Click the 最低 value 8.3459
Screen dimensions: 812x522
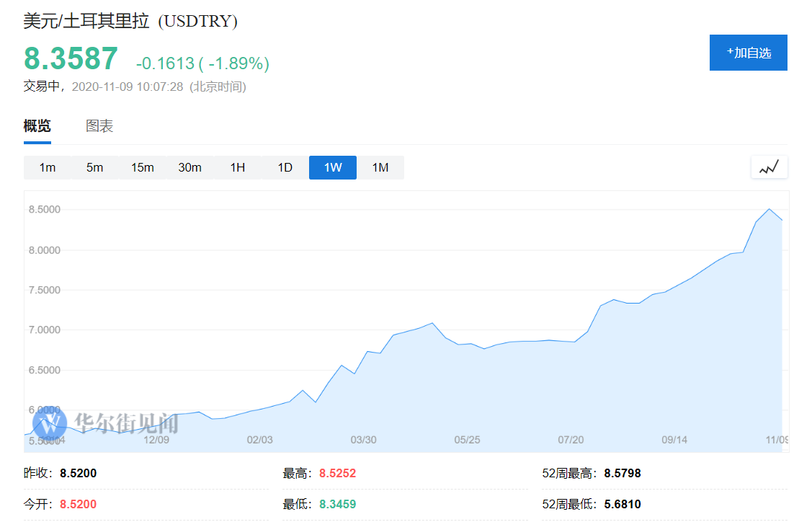coord(337,505)
